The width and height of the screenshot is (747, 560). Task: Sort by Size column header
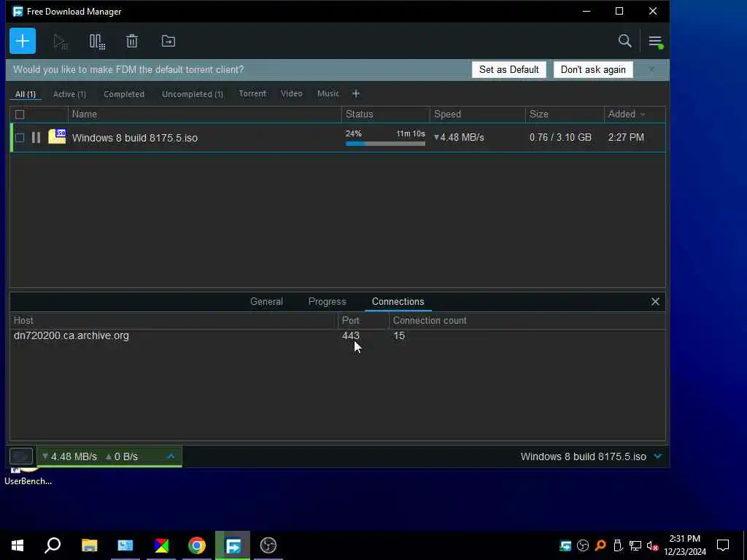point(565,114)
